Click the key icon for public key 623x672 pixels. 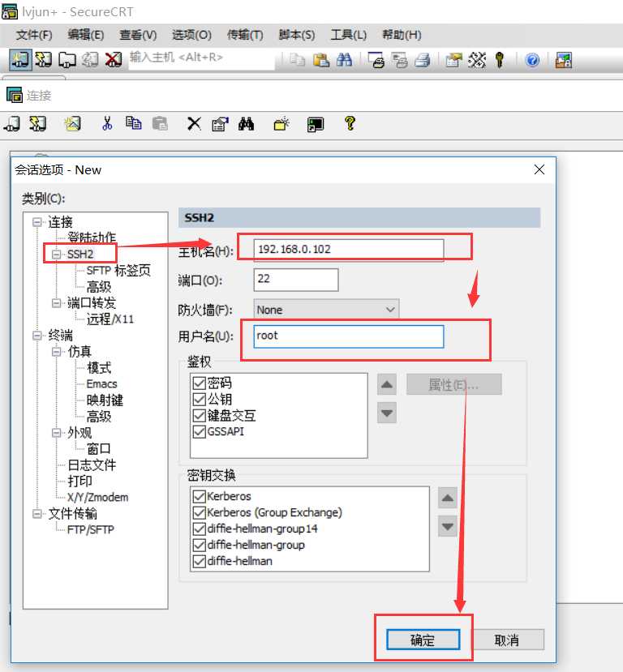[499, 60]
